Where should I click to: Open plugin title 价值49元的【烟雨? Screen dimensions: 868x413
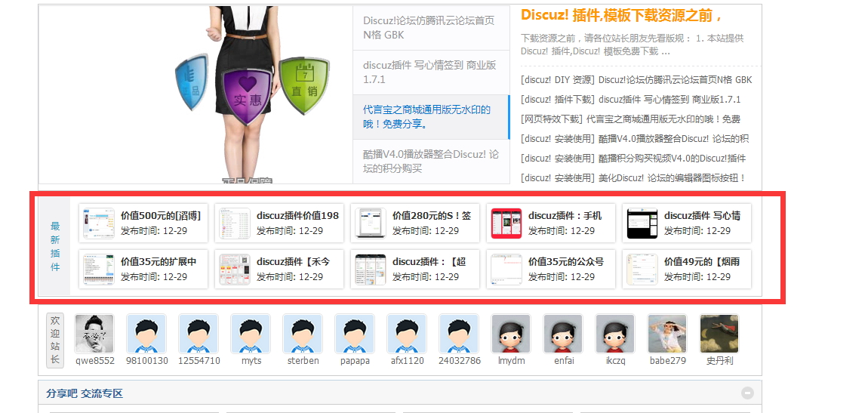coord(702,262)
